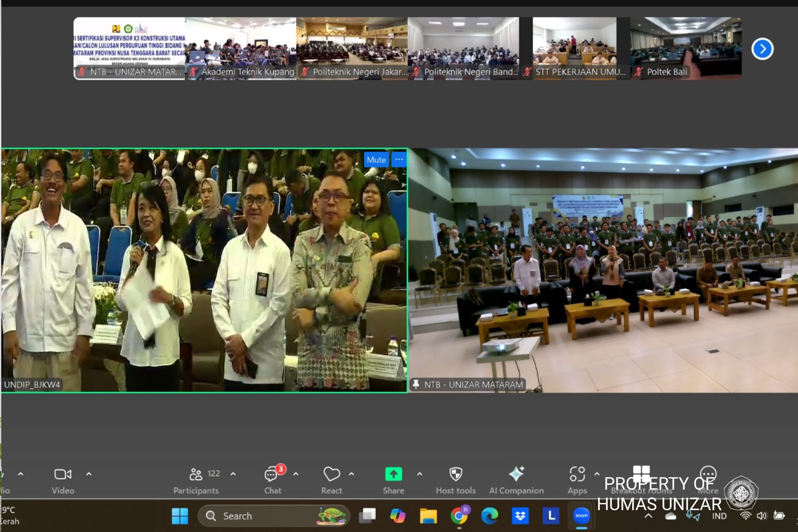Click the UNDIP_BJKW4 name label

pos(32,385)
